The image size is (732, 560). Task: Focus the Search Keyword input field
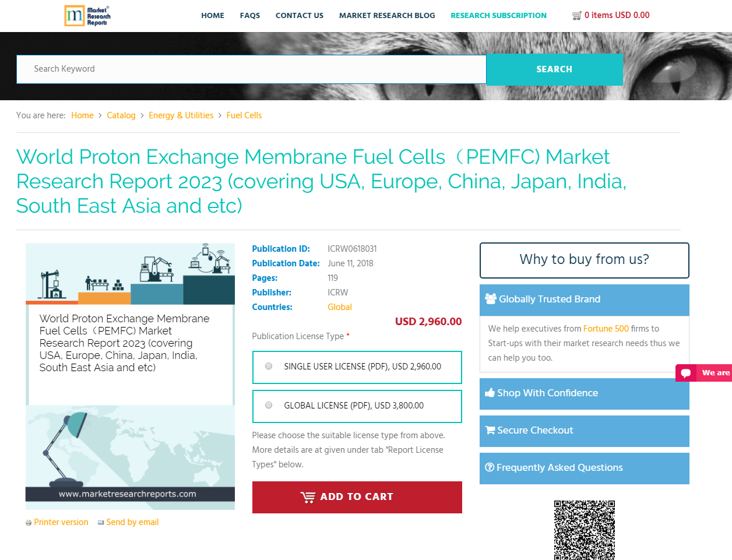coord(251,69)
